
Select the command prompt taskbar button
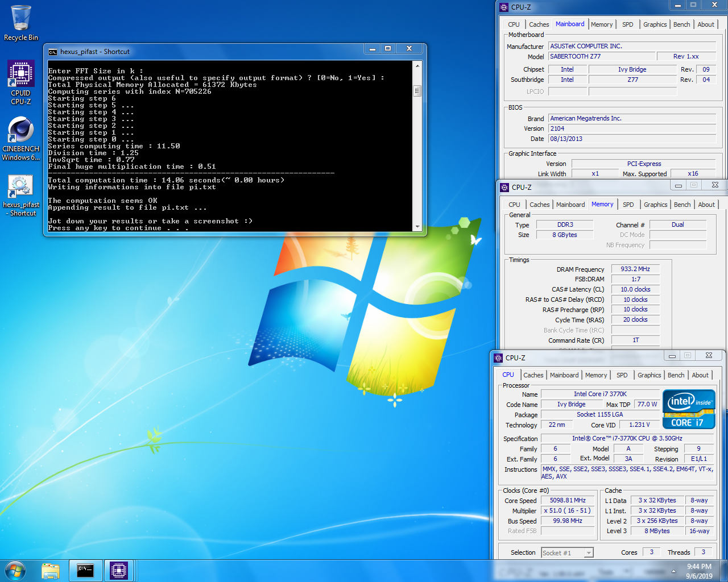(85, 571)
